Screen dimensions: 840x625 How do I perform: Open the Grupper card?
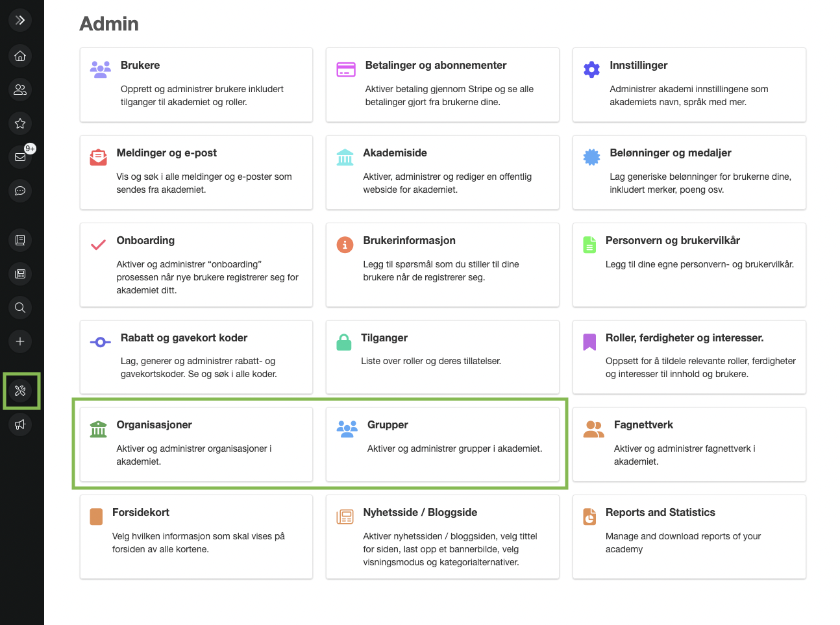(x=442, y=444)
